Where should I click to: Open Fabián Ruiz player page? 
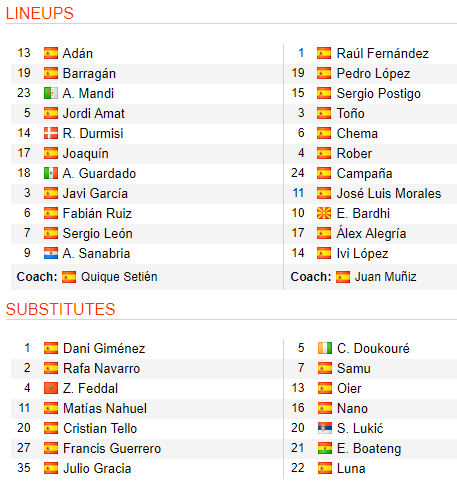pyautogui.click(x=97, y=213)
